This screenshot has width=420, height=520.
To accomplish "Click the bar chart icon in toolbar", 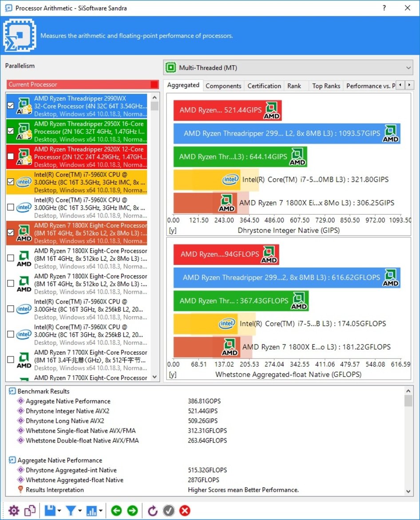I will (x=91, y=510).
